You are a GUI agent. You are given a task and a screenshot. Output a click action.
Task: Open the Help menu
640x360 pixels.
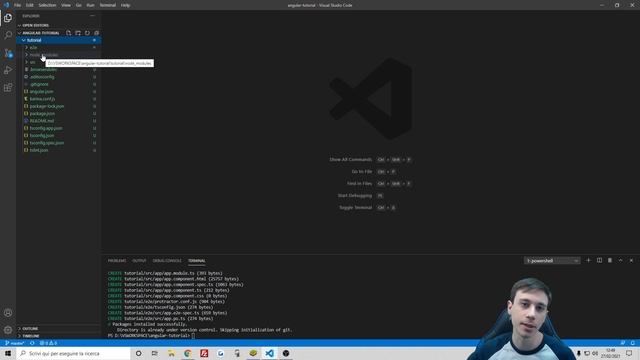click(x=126, y=5)
